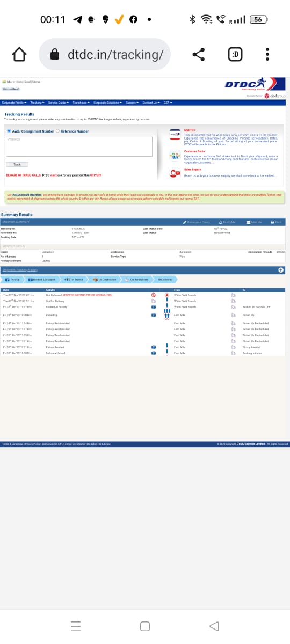Screen dimensions: 290x644
Task: Click Raise your Query
Action: tap(197, 222)
